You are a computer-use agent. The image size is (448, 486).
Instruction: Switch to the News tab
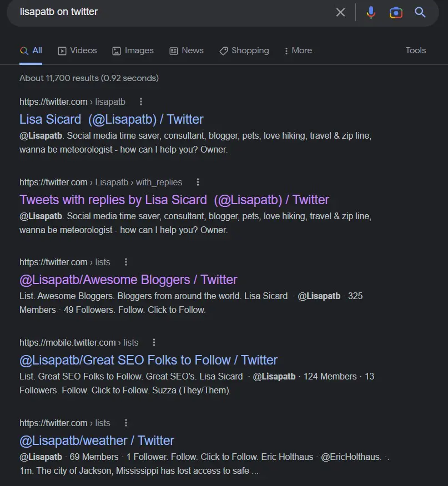click(x=187, y=50)
